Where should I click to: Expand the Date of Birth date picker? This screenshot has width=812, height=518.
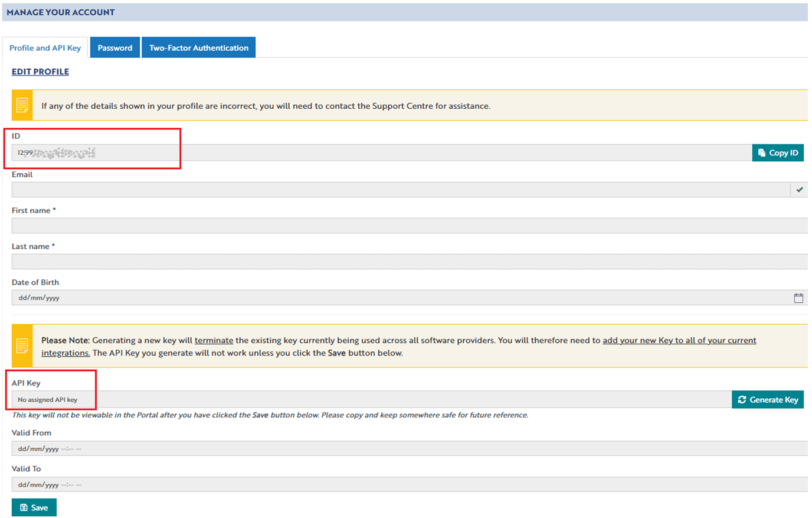799,298
